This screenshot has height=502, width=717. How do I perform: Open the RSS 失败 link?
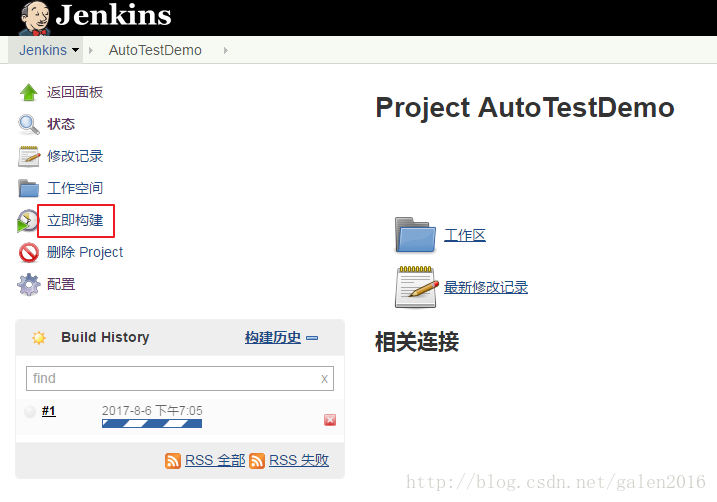(x=299, y=460)
